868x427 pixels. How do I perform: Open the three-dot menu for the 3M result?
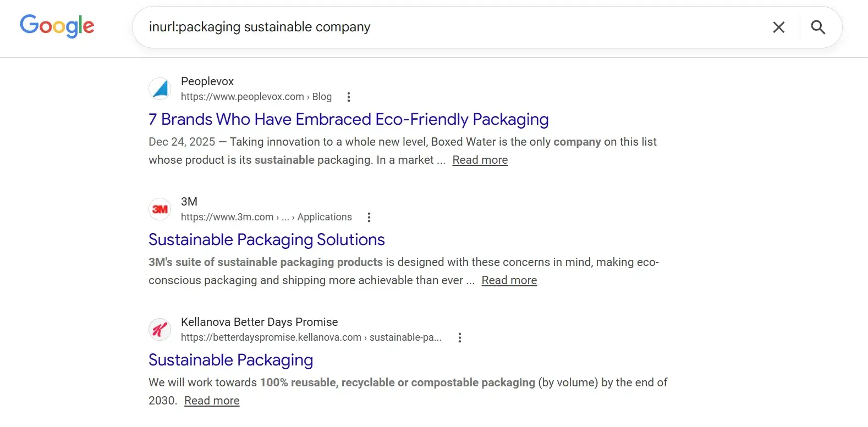click(369, 217)
